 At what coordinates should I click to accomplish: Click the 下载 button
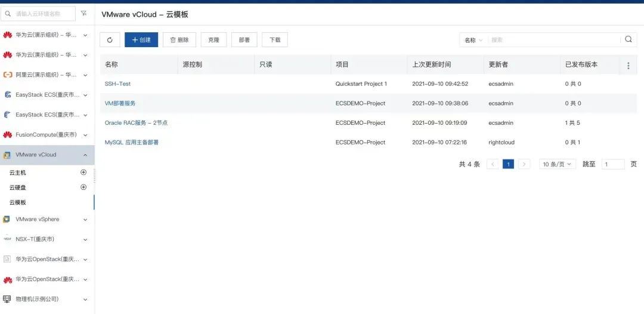[275, 40]
